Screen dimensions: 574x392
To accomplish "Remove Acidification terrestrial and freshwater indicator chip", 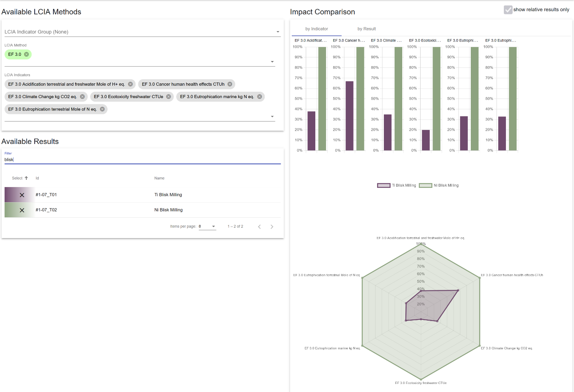I will 130,84.
